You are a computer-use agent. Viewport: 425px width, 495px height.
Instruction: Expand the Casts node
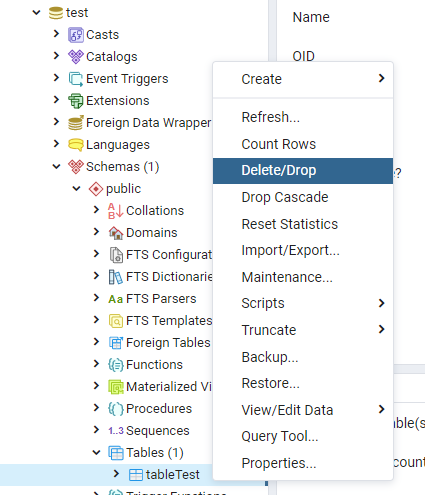point(56,34)
